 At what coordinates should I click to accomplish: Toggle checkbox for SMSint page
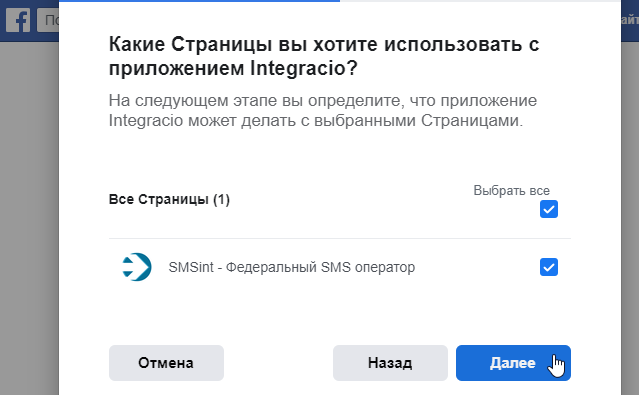pyautogui.click(x=549, y=267)
